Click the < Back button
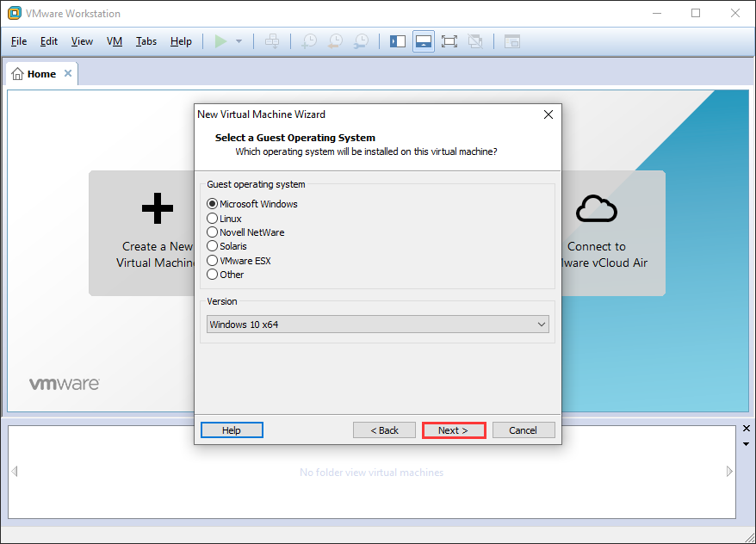The height and width of the screenshot is (544, 756). point(384,430)
